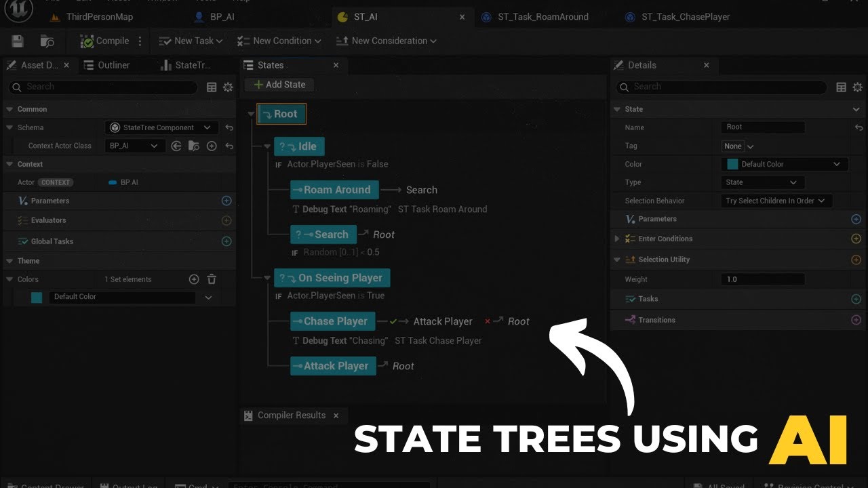The image size is (868, 488).
Task: Click the state Name input field
Action: 763,127
